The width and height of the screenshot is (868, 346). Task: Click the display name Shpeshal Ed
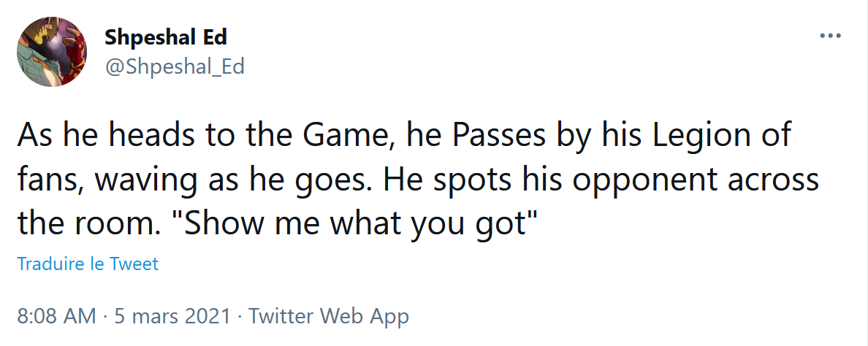point(166,37)
